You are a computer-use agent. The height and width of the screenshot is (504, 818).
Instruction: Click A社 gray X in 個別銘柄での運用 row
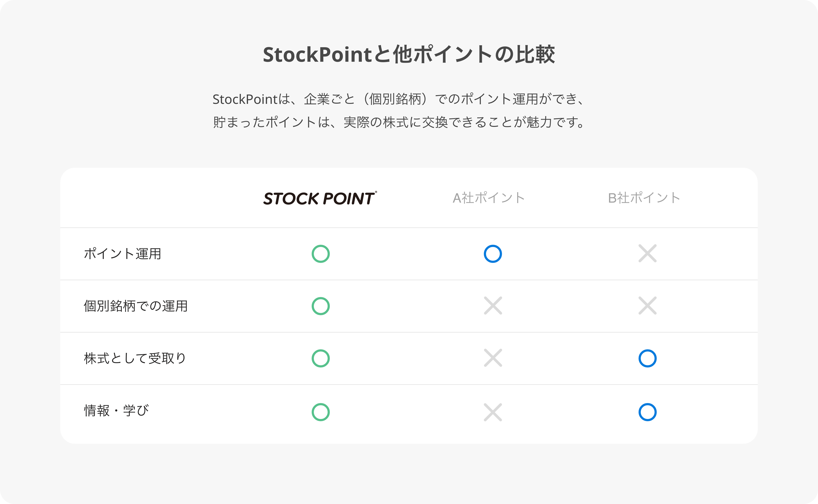click(x=493, y=306)
